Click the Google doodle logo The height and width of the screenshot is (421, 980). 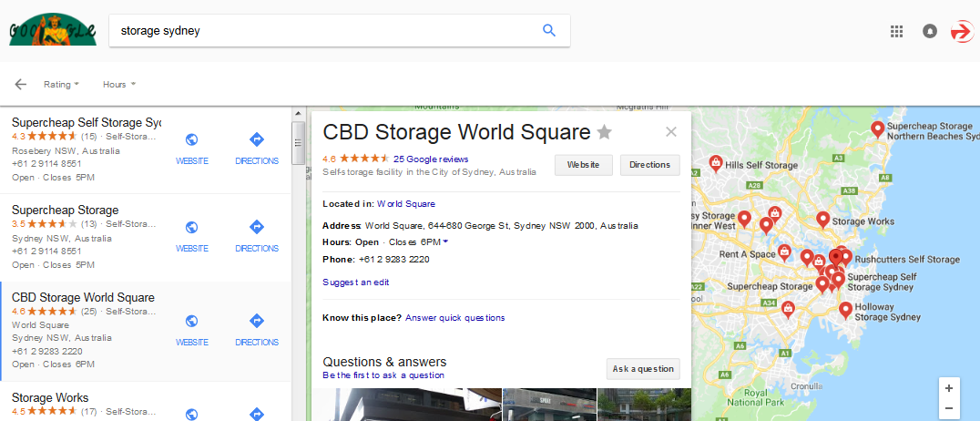tap(53, 31)
